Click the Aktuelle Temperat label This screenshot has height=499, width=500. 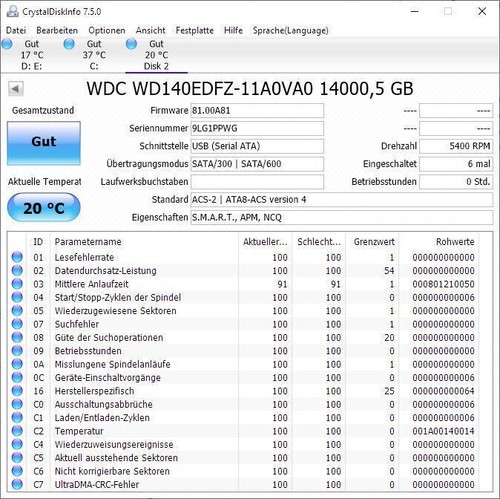[x=44, y=182]
